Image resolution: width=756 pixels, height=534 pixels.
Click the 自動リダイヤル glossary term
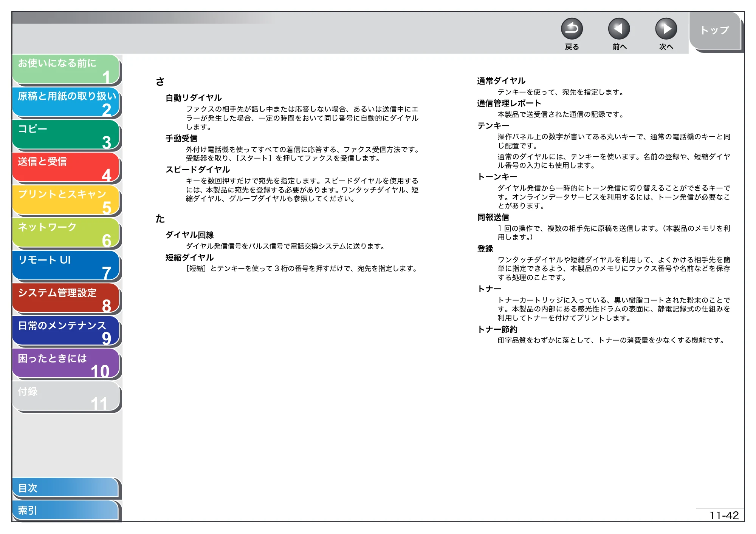pyautogui.click(x=194, y=98)
